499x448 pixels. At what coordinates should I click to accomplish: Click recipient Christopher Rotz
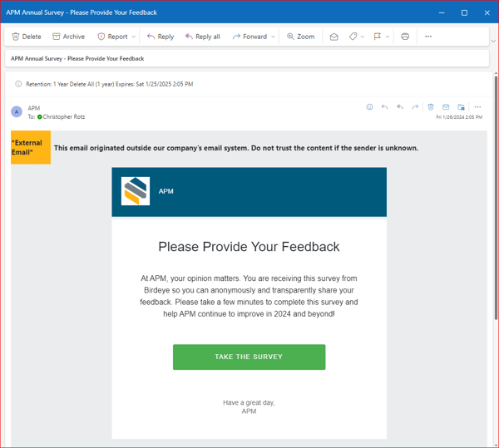(x=64, y=116)
